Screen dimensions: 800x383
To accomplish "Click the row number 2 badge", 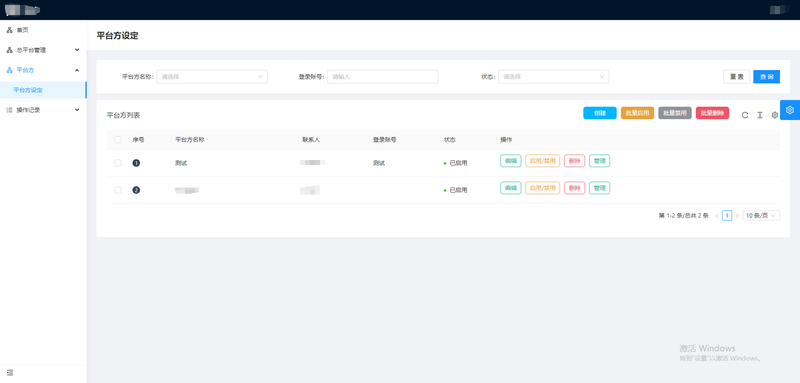I will 136,190.
